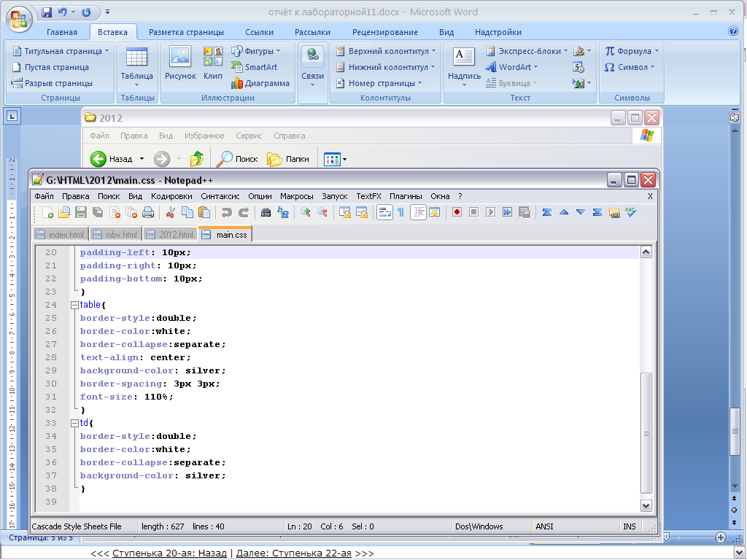Save the file with Notepad++ Save icon

pos(81,212)
